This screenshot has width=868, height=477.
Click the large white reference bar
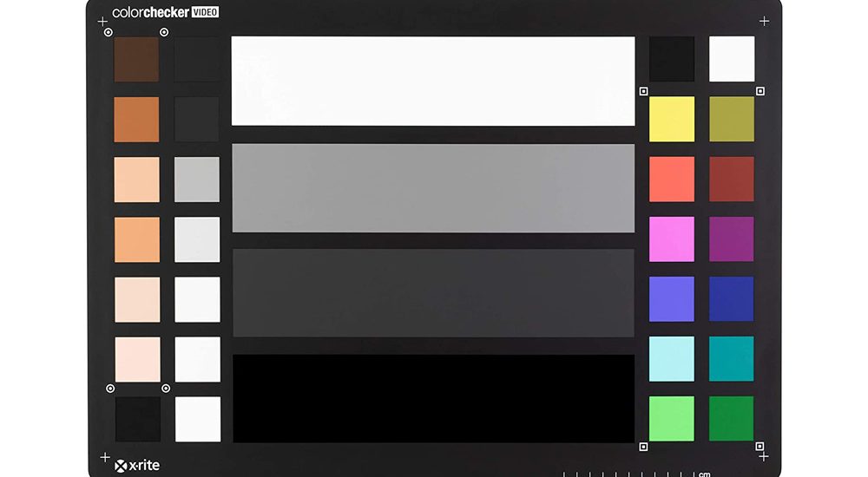[x=433, y=81]
